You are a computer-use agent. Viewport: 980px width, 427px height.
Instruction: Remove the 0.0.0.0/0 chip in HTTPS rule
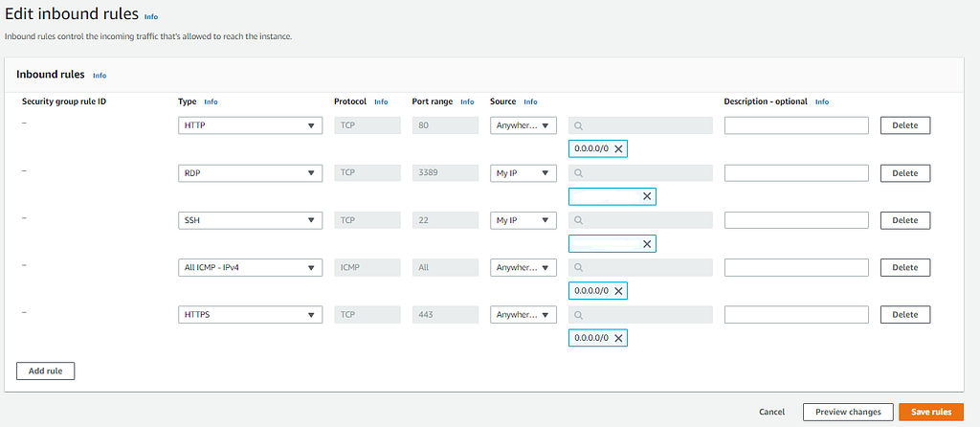click(x=618, y=338)
